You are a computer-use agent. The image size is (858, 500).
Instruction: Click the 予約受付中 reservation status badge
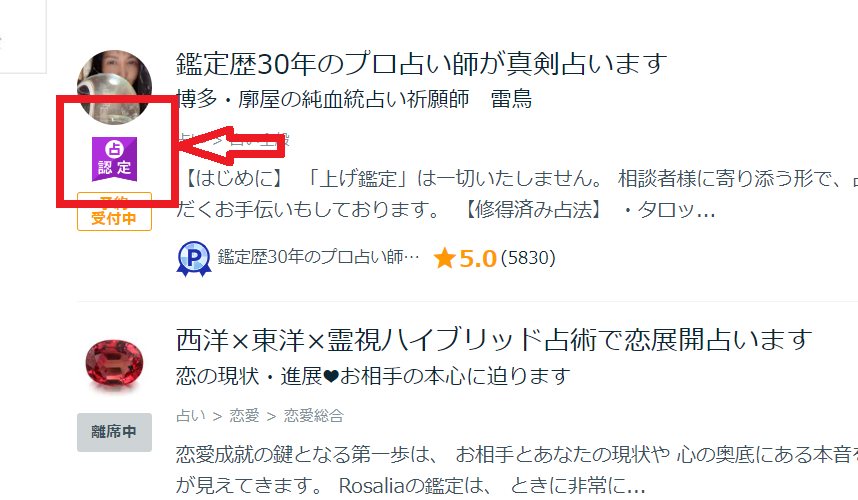coord(114,212)
